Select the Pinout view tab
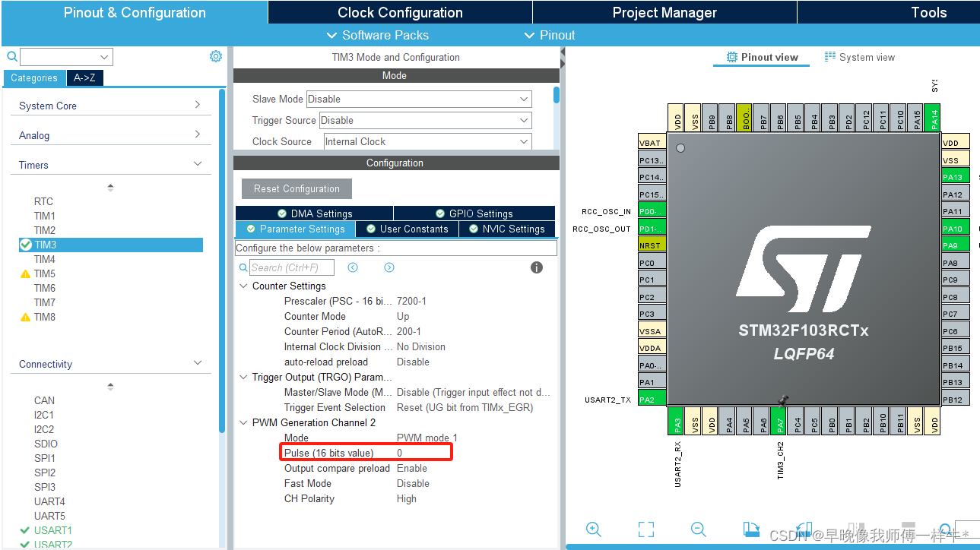The image size is (980, 550). (762, 57)
